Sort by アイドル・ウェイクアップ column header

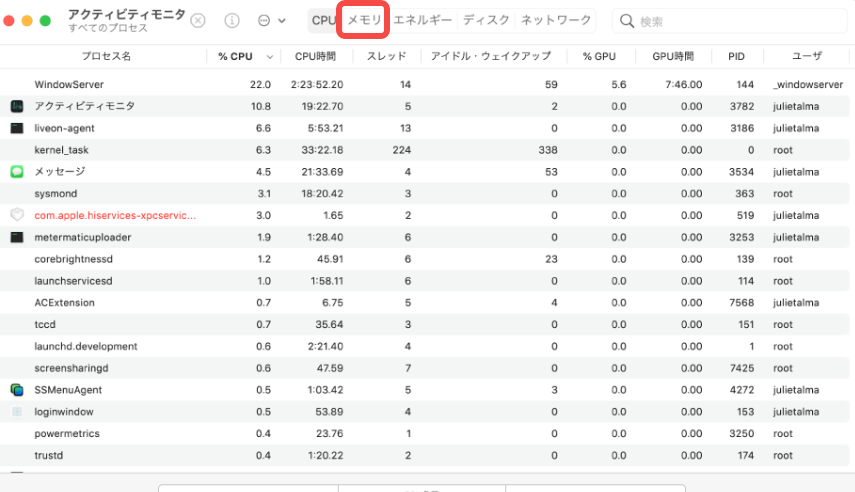(x=491, y=56)
